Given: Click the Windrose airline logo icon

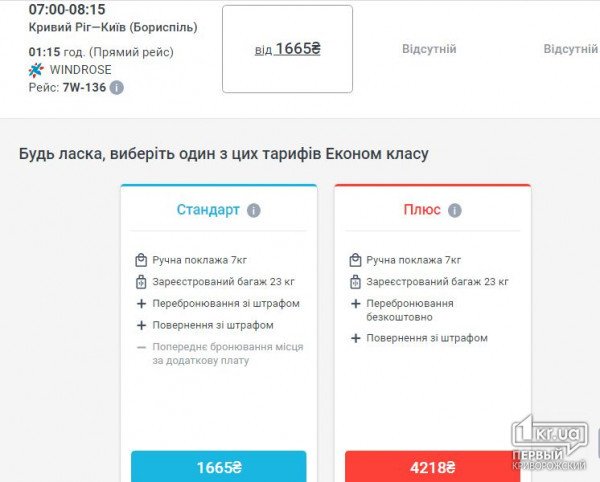Looking at the screenshot, I should [37, 70].
